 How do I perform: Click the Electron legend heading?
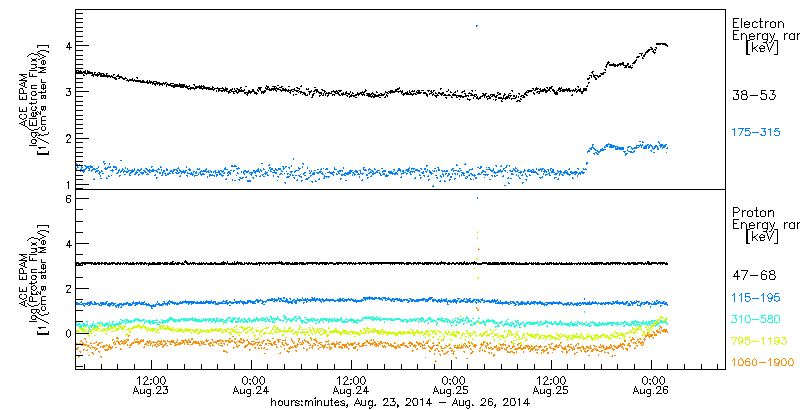[x=758, y=23]
